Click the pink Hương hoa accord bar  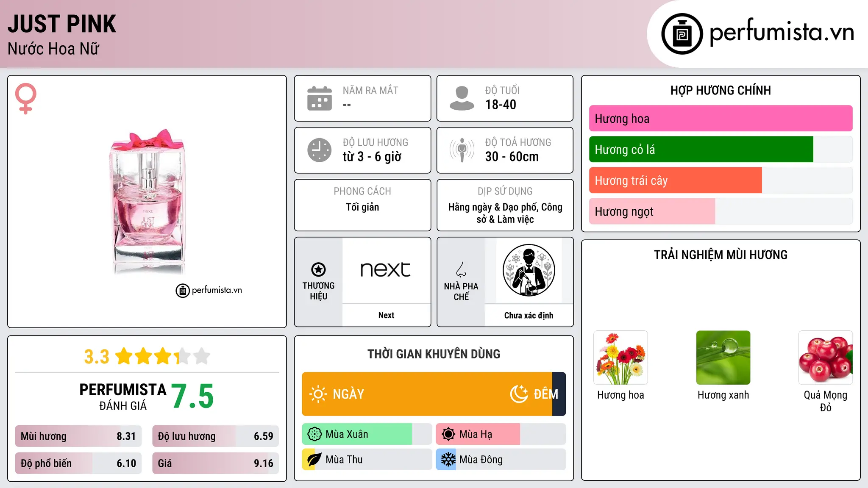(721, 119)
